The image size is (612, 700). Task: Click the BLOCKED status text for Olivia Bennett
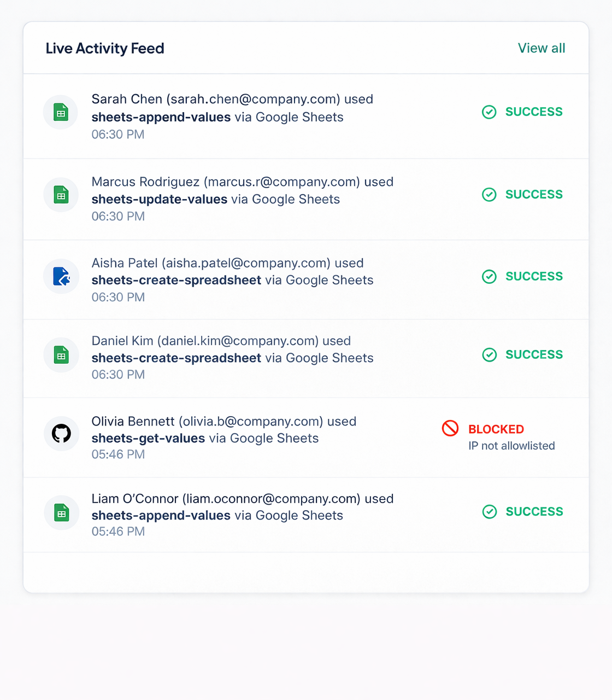click(496, 429)
